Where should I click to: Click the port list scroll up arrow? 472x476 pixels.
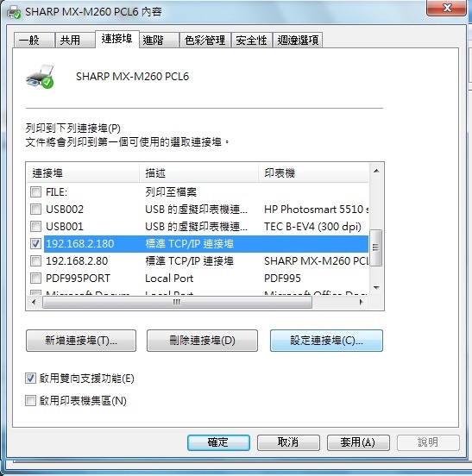coord(376,171)
